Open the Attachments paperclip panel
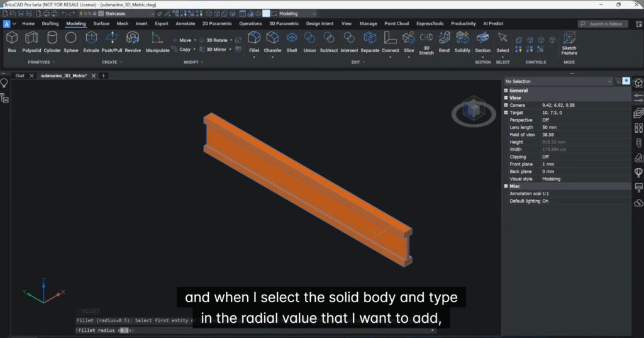This screenshot has width=644, height=338. tap(638, 143)
